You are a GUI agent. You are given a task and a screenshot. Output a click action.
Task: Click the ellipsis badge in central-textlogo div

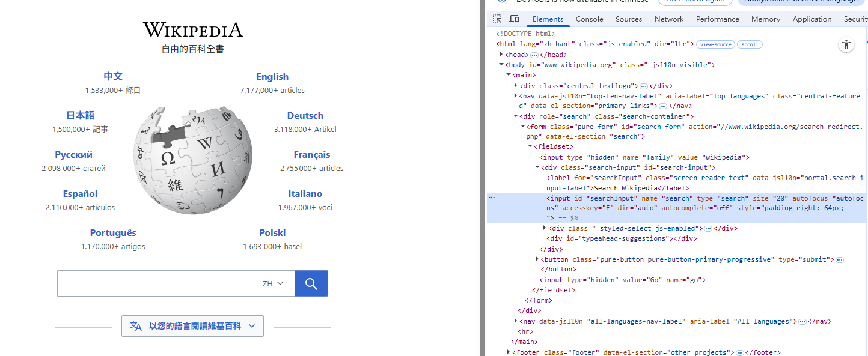[x=644, y=86]
